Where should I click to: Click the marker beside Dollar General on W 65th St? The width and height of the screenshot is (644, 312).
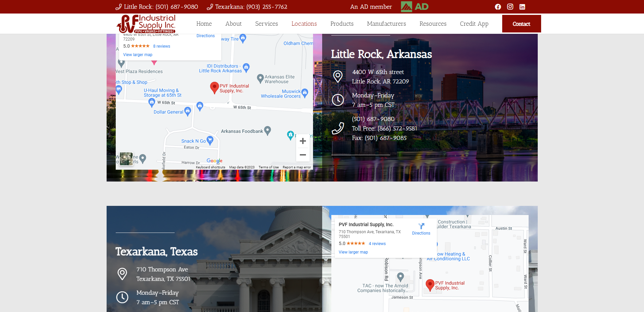pyautogui.click(x=200, y=106)
